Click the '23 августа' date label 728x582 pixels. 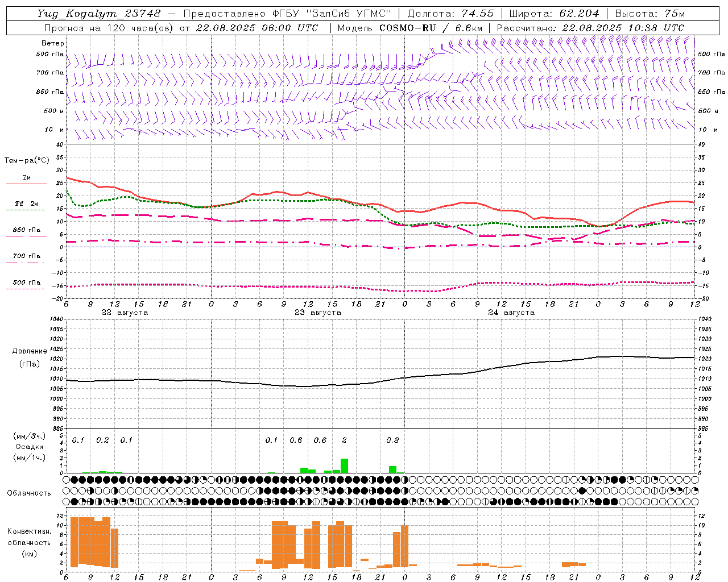pos(318,313)
